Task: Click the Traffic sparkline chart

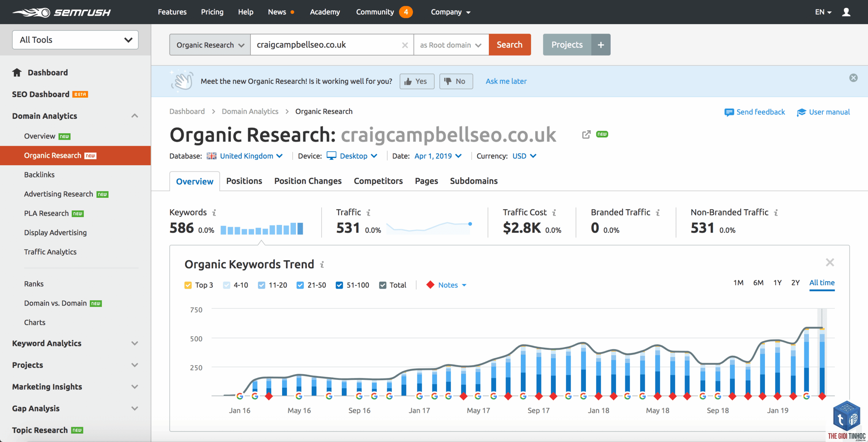Action: 429,228
